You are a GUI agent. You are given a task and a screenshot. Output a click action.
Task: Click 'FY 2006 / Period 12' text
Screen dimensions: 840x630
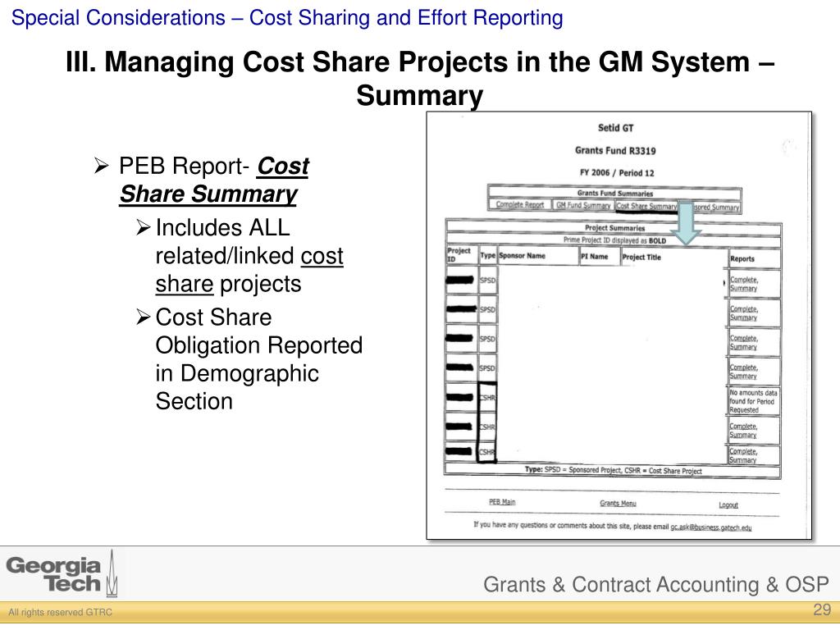(617, 172)
